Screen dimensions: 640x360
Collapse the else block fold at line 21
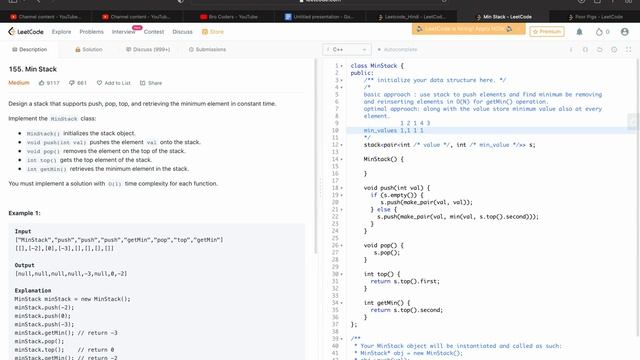pos(342,209)
